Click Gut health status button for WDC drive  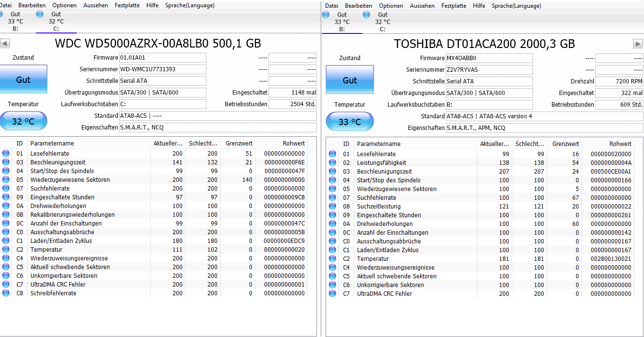pos(23,80)
